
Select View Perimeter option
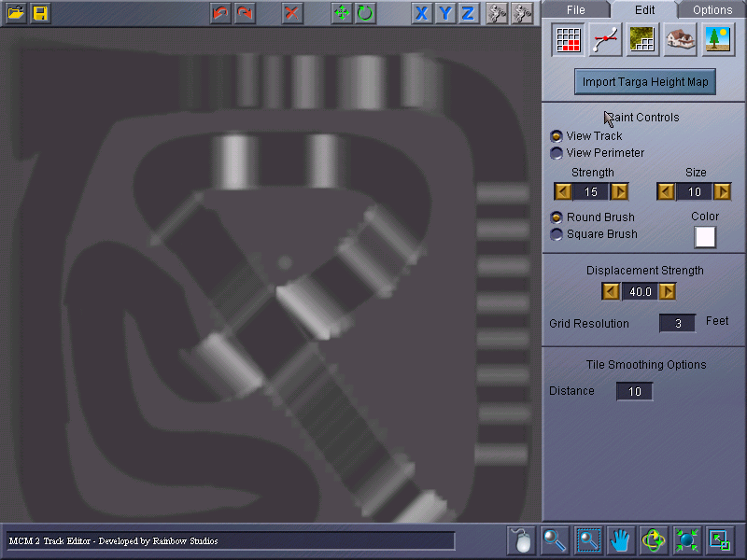tap(556, 153)
